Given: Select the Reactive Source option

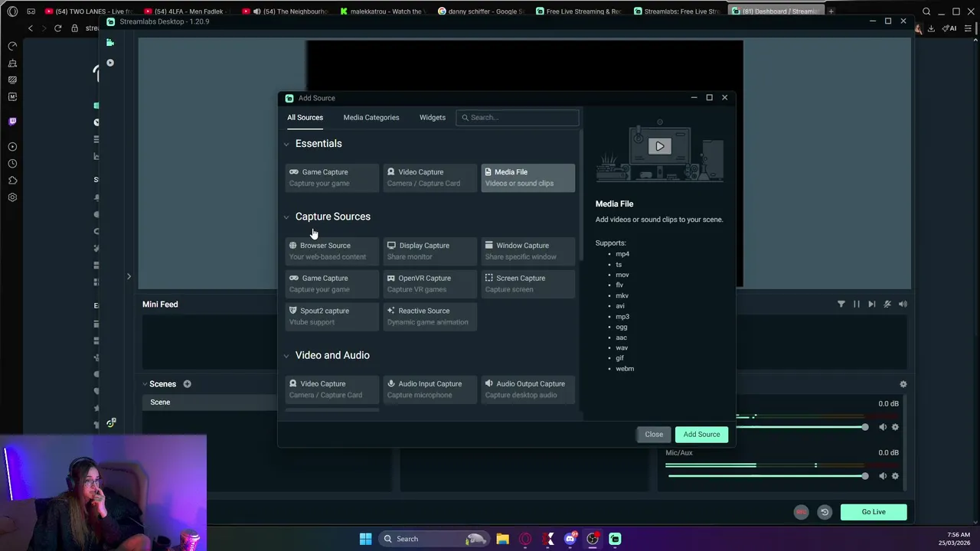Looking at the screenshot, I should click(430, 316).
